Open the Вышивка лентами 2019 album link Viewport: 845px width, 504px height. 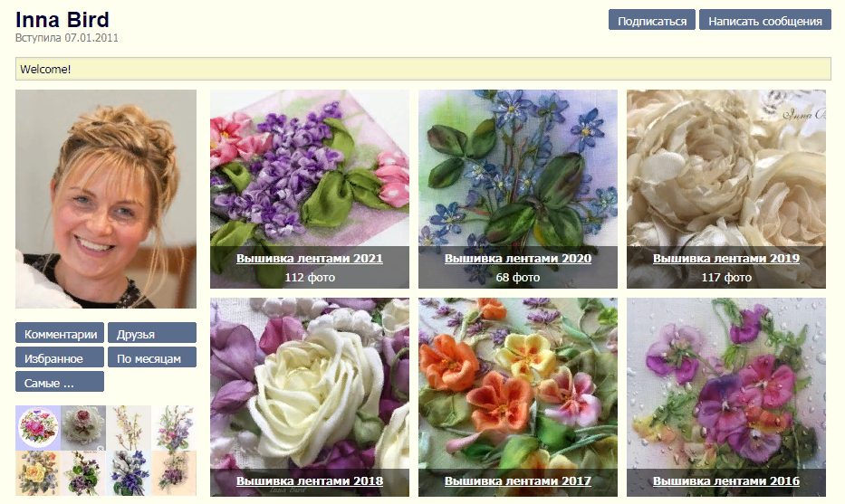(726, 259)
